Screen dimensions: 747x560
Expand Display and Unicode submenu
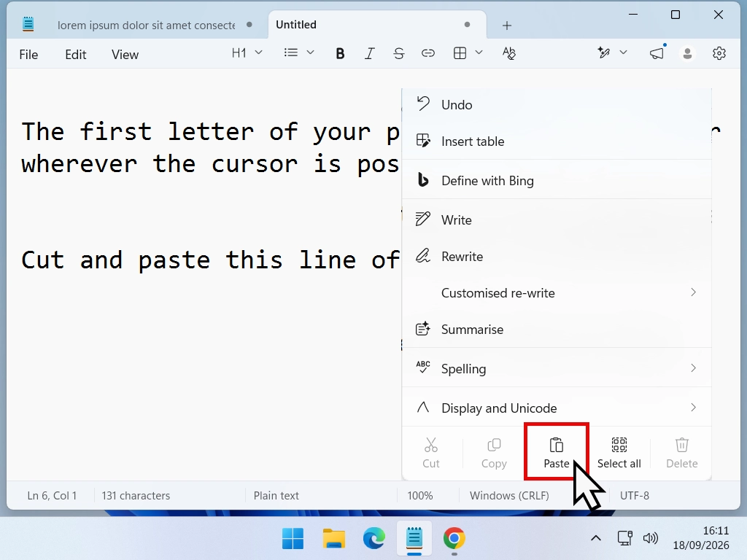pyautogui.click(x=557, y=408)
